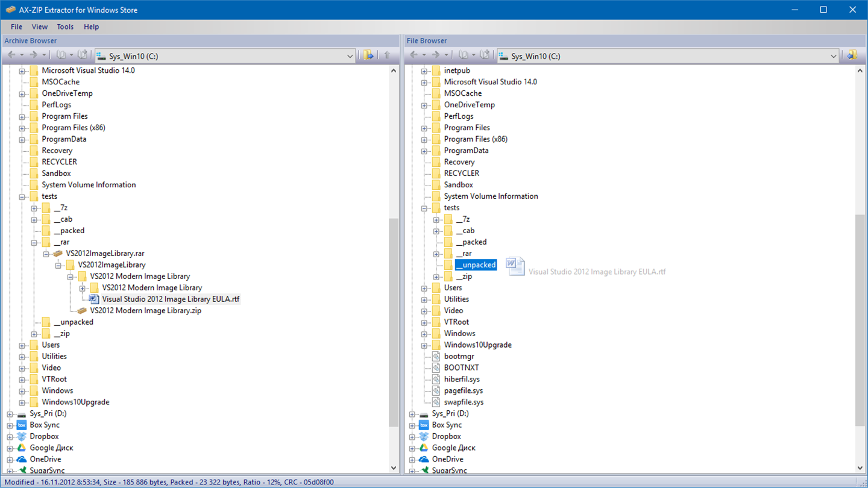Viewport: 868px width, 488px height.
Task: Open the View menu
Action: [x=40, y=27]
